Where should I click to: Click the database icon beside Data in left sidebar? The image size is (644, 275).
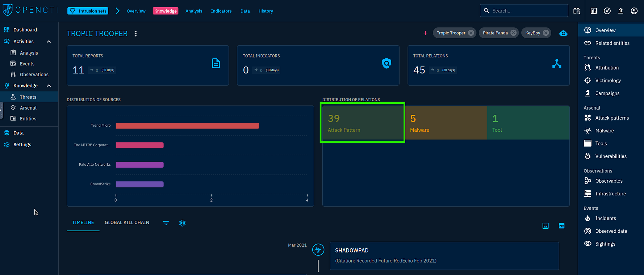(x=7, y=133)
